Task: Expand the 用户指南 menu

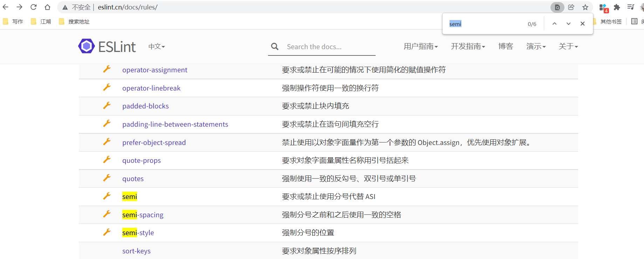Action: tap(421, 46)
